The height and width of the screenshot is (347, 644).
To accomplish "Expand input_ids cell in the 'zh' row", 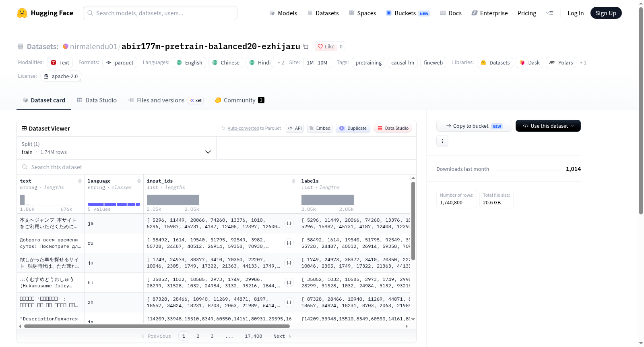I will tap(289, 302).
